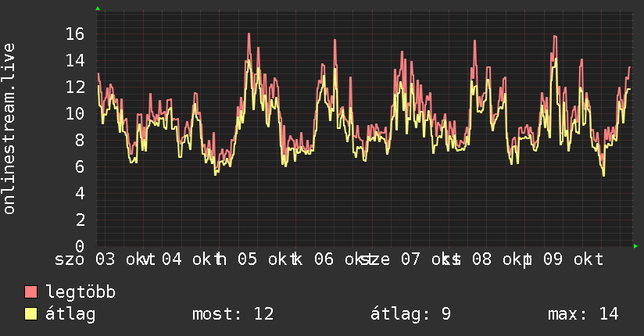This screenshot has width=644, height=336.
Task: Click the x-axis date label '08'
Action: (481, 259)
